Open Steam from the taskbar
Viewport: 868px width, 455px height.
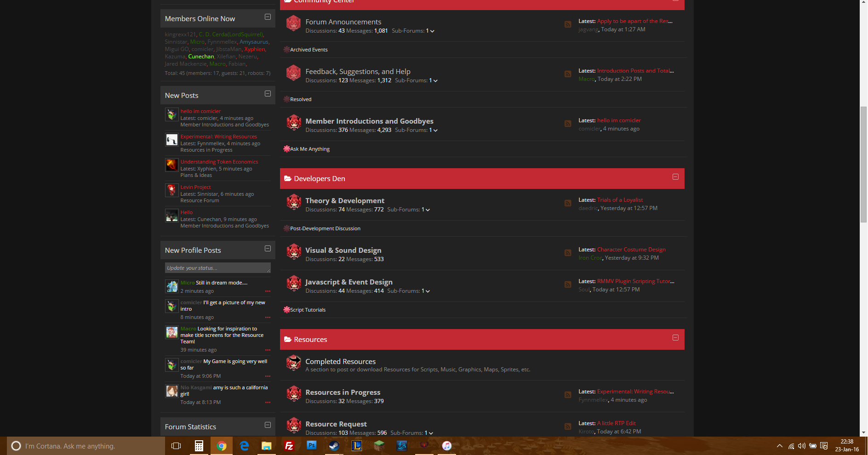tap(334, 446)
